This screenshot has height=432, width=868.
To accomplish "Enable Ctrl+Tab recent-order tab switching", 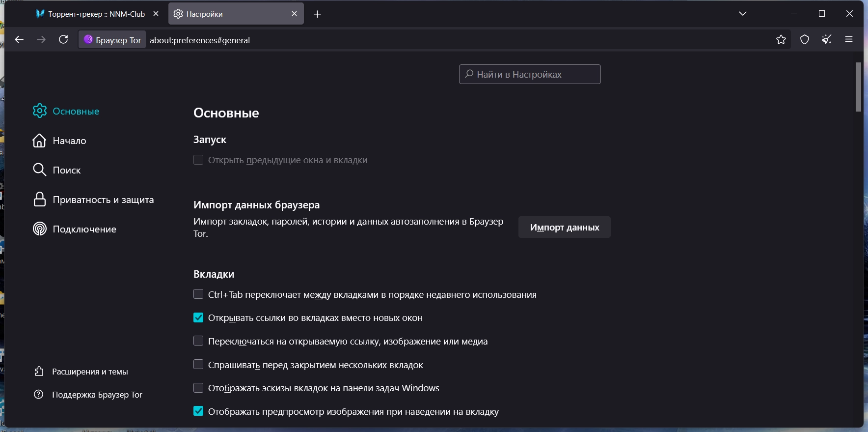I will [x=198, y=294].
